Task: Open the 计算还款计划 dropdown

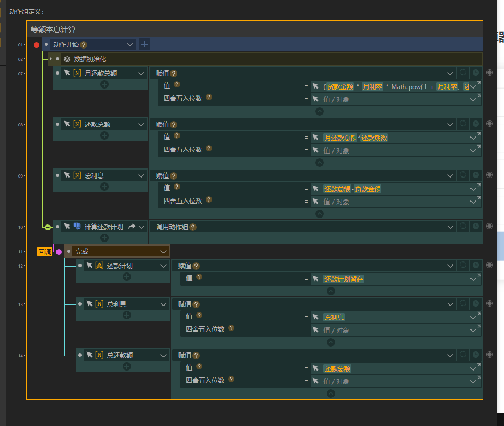Action: [141, 227]
